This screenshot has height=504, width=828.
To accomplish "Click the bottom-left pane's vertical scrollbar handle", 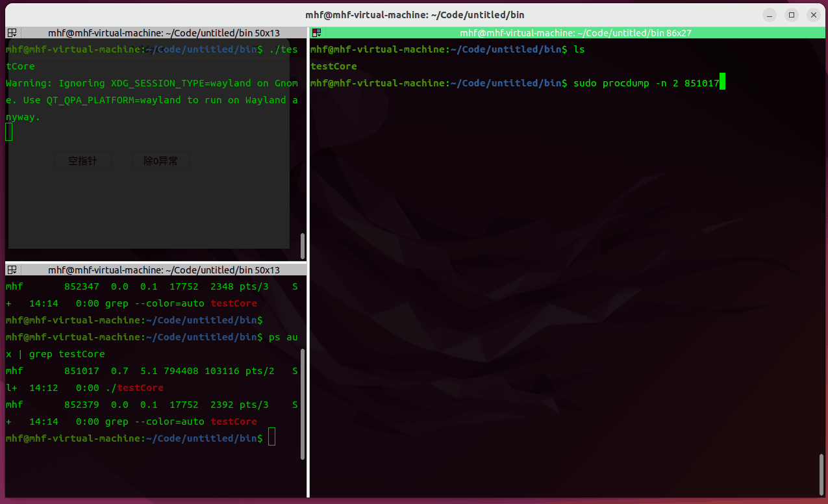I will click(303, 404).
